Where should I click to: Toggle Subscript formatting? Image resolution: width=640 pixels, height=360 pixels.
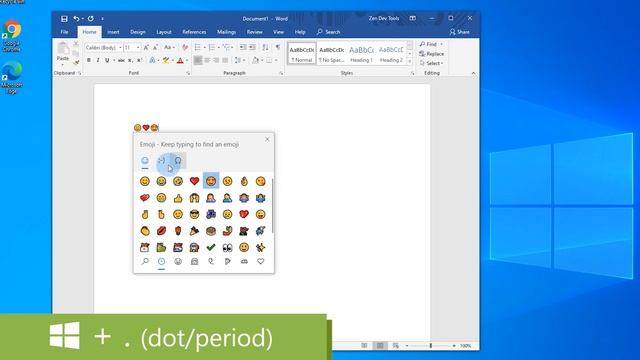[130, 60]
